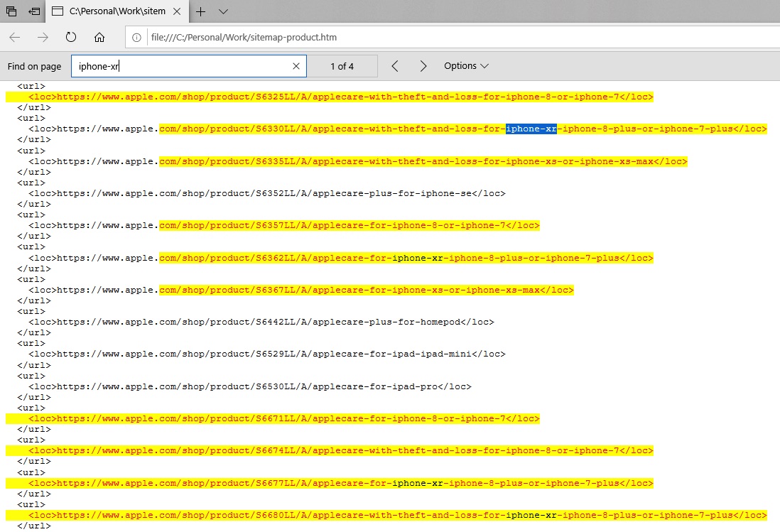The height and width of the screenshot is (532, 780).
Task: Click the applecare-plus-for-homepod URL line
Action: [275, 322]
